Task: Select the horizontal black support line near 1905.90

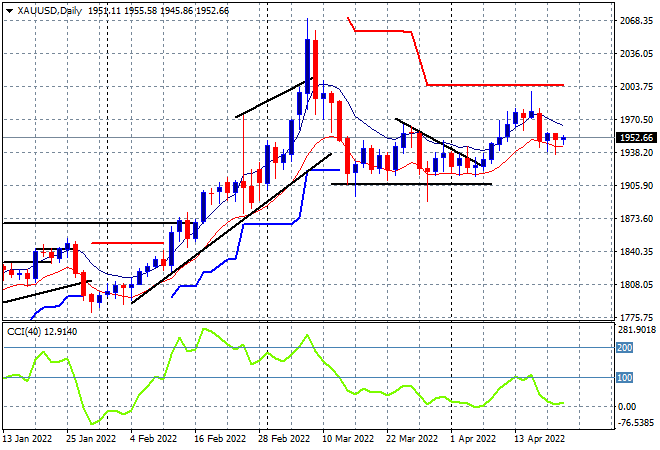Action: [x=411, y=184]
